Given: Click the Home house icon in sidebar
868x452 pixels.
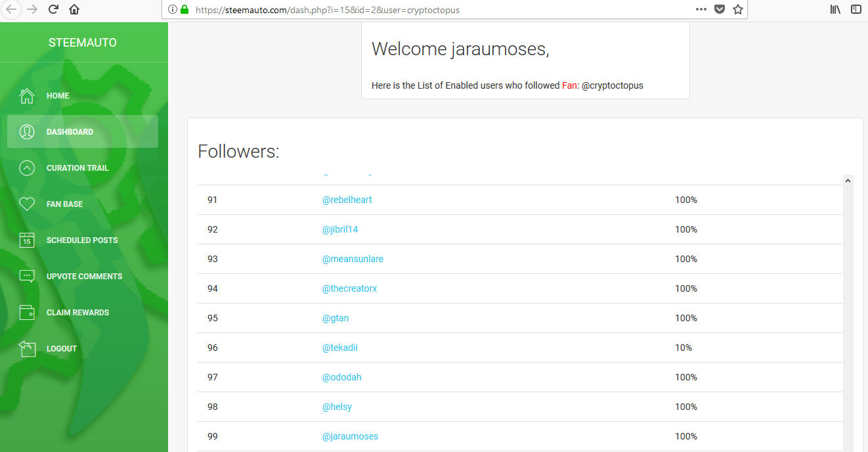Looking at the screenshot, I should click(27, 96).
